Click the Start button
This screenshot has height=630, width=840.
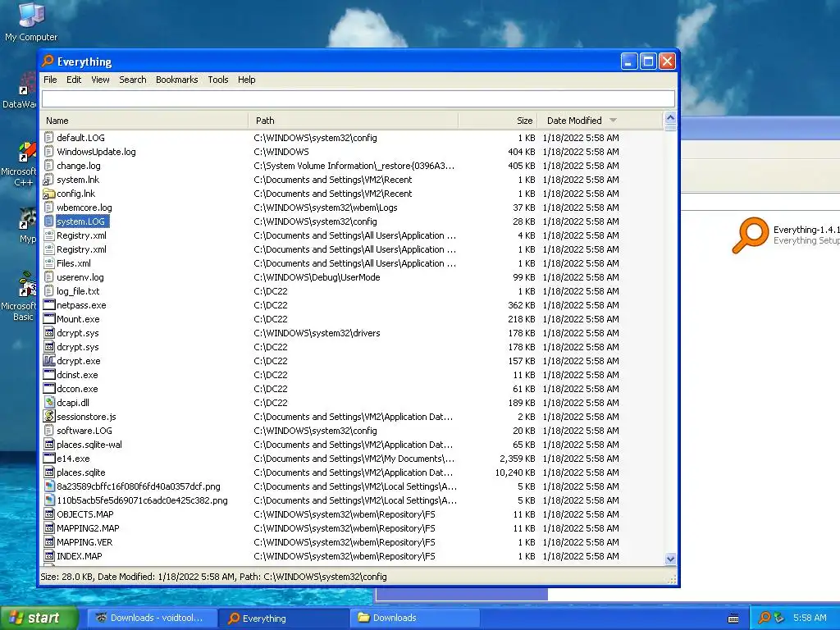[x=39, y=618]
